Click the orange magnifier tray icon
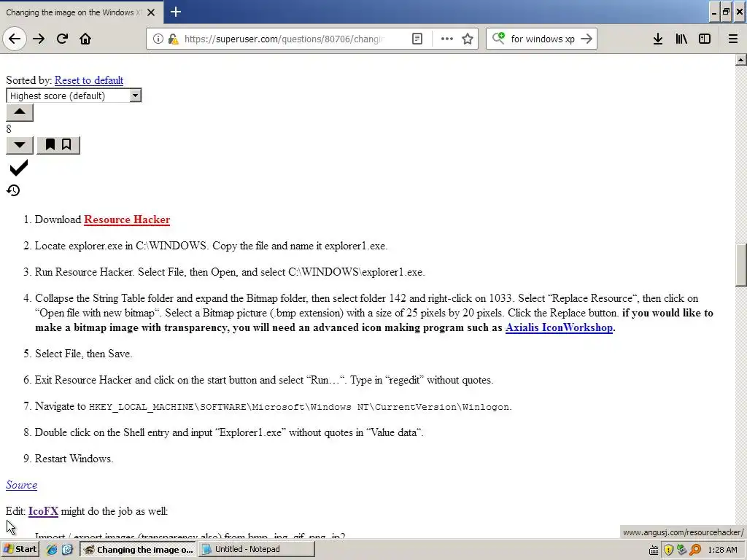The width and height of the screenshot is (747, 560). coord(695,550)
